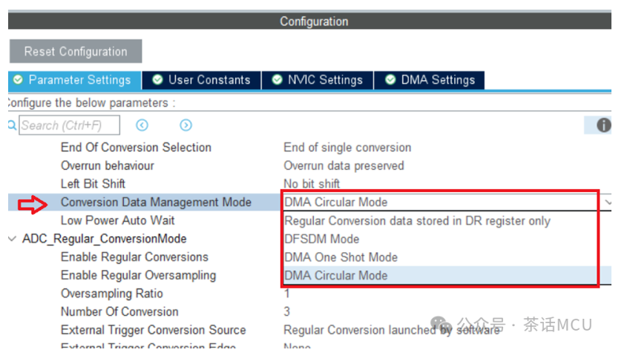This screenshot has height=364, width=630.
Task: Select DMA One Shot Mode option
Action: tap(341, 257)
